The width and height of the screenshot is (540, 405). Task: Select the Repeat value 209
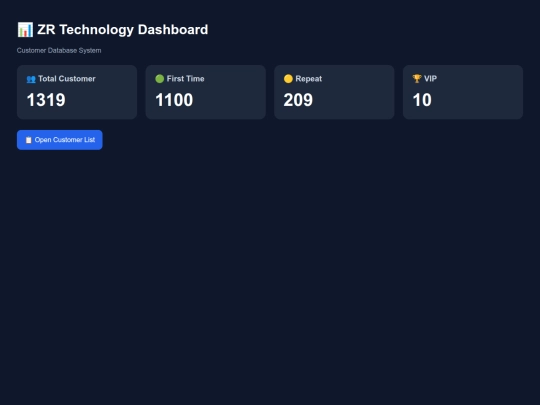pos(298,100)
